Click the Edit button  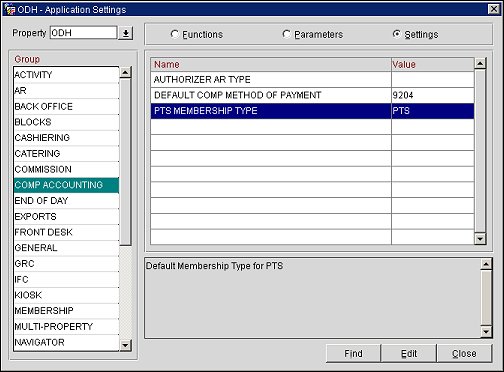[409, 353]
